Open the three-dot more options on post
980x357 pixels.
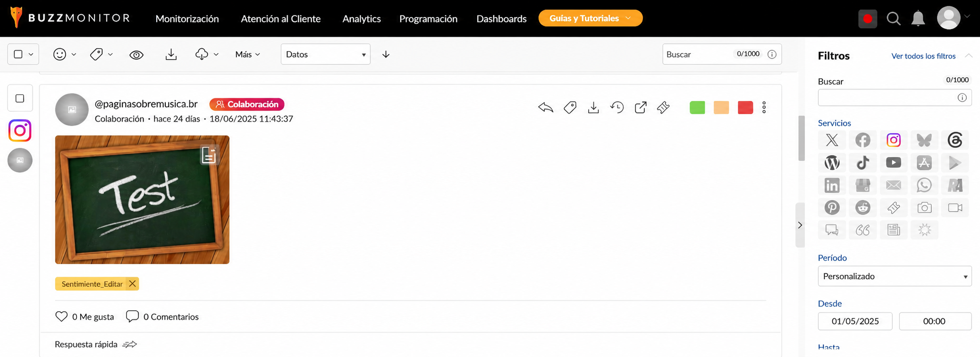(x=764, y=108)
